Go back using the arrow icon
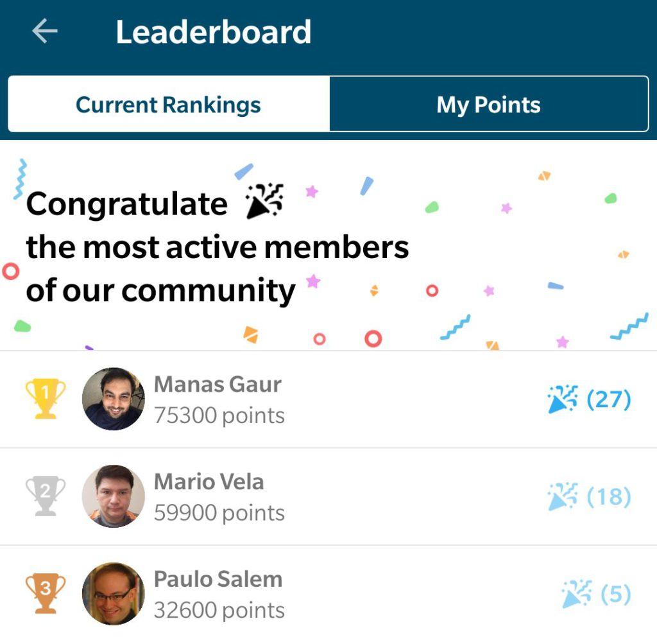Screen dimensions: 657x644 (45, 31)
